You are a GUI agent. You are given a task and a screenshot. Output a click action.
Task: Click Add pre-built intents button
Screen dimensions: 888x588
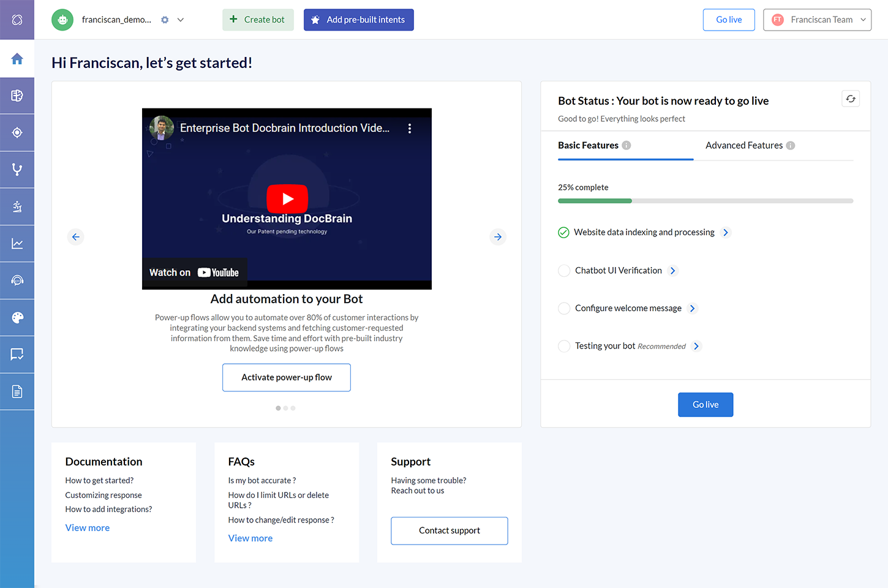(x=359, y=20)
